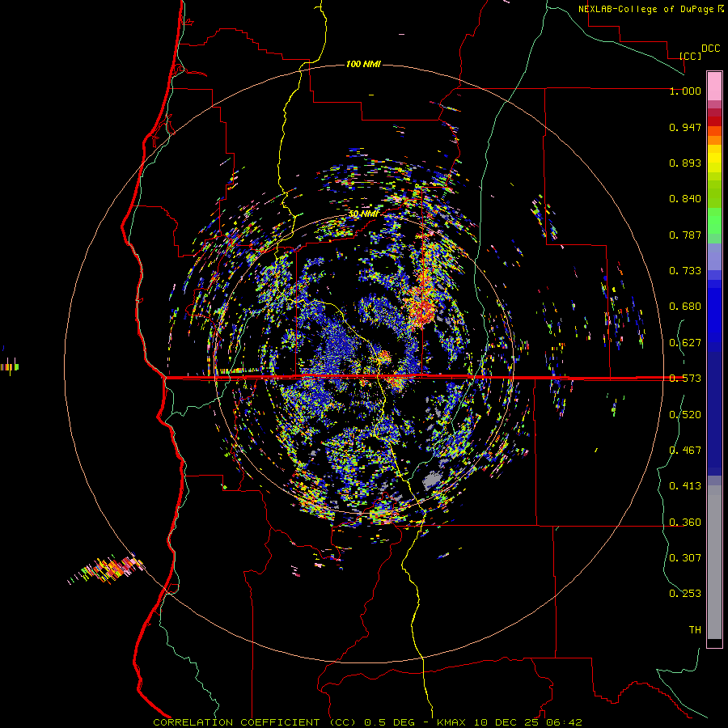Click the [CC] units label
The width and height of the screenshot is (728, 728).
point(691,56)
